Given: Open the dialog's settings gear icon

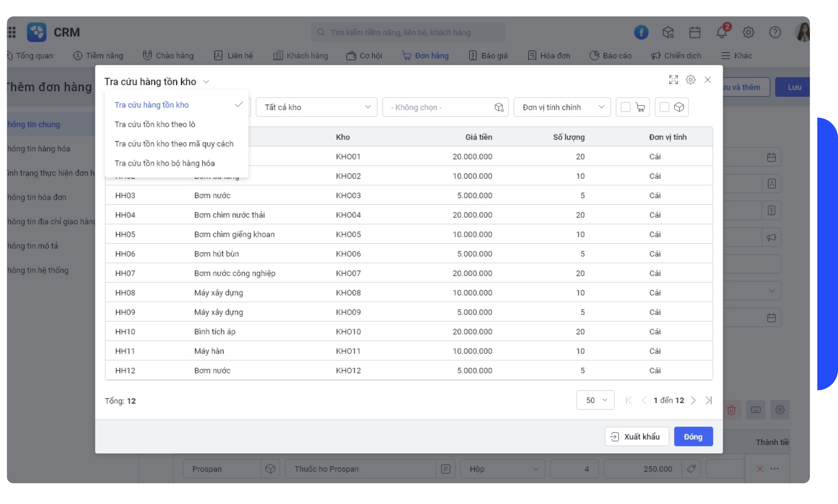Looking at the screenshot, I should [690, 80].
